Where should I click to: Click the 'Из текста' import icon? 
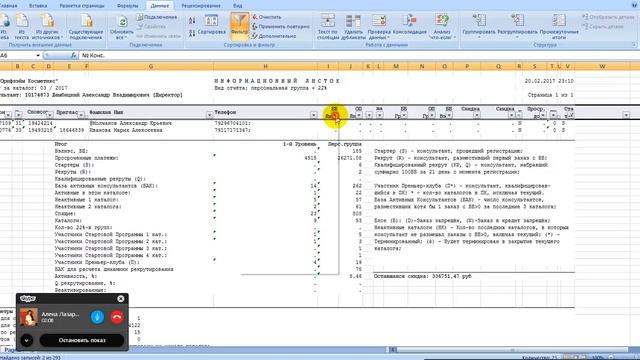pos(22,27)
